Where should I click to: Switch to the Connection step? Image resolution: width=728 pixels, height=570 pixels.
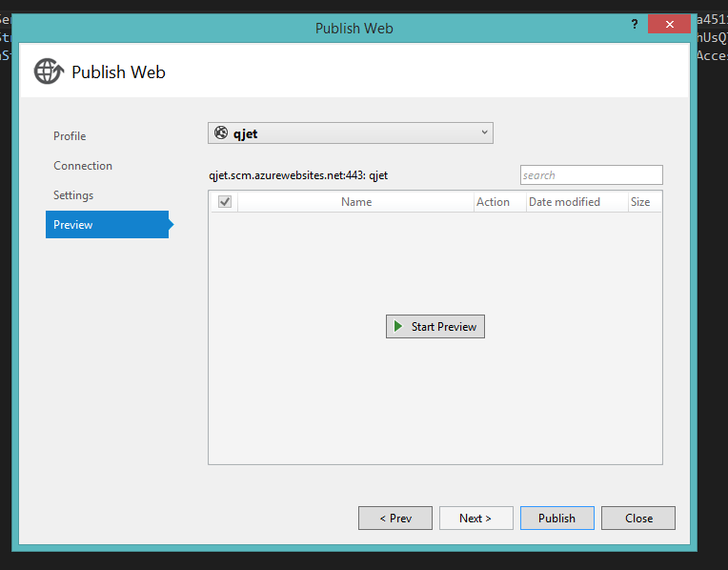[x=83, y=166]
